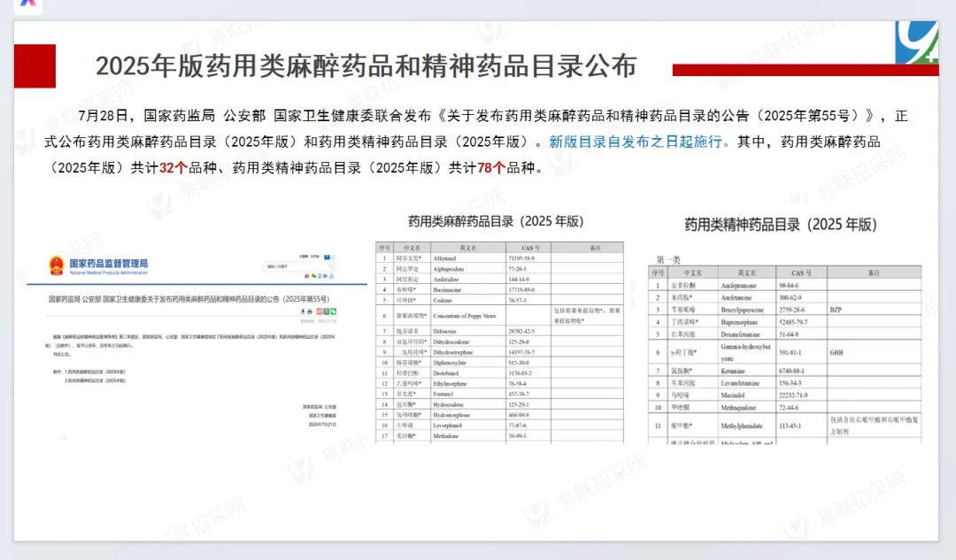Select the CAS cell 14357-76-7
The image size is (956, 560).
(x=528, y=352)
